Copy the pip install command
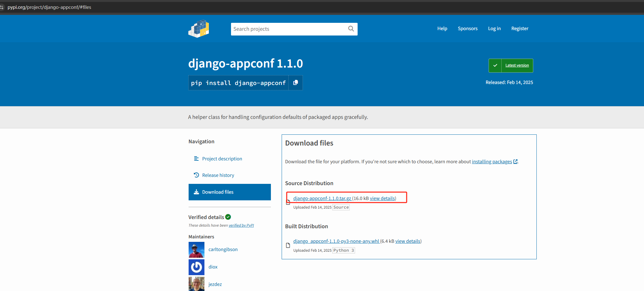 click(296, 83)
